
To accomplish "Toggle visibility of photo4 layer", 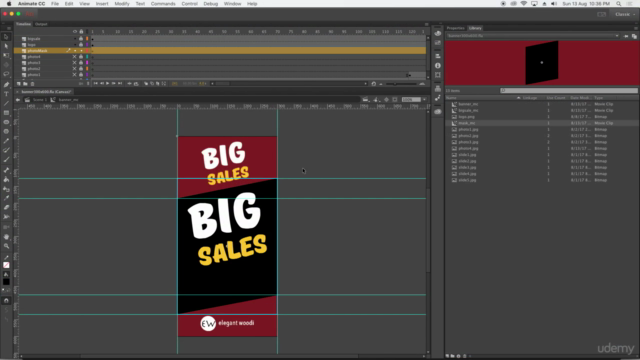I will pos(74,57).
